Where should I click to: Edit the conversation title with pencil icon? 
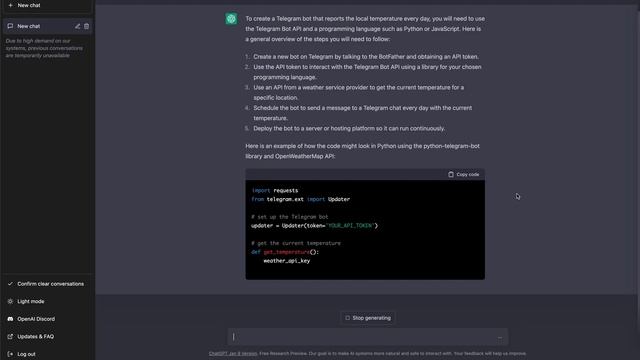pos(78,26)
